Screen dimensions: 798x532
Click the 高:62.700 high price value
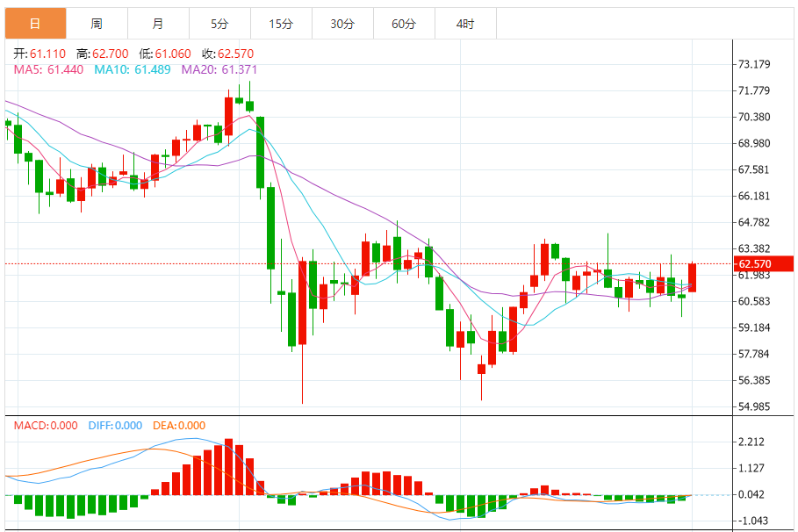(x=103, y=54)
